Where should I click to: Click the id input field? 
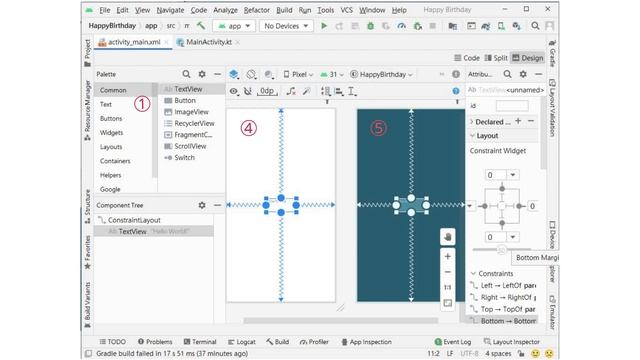pos(512,106)
